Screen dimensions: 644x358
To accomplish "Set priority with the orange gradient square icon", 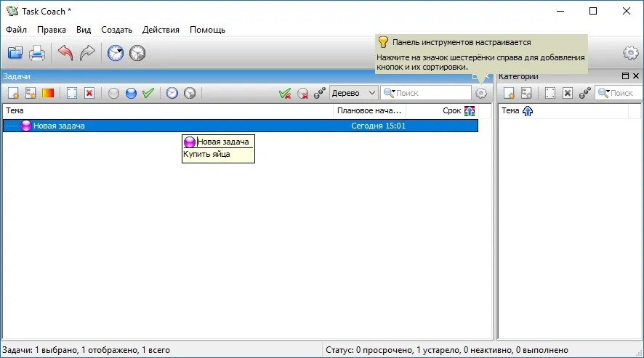I will (x=48, y=93).
